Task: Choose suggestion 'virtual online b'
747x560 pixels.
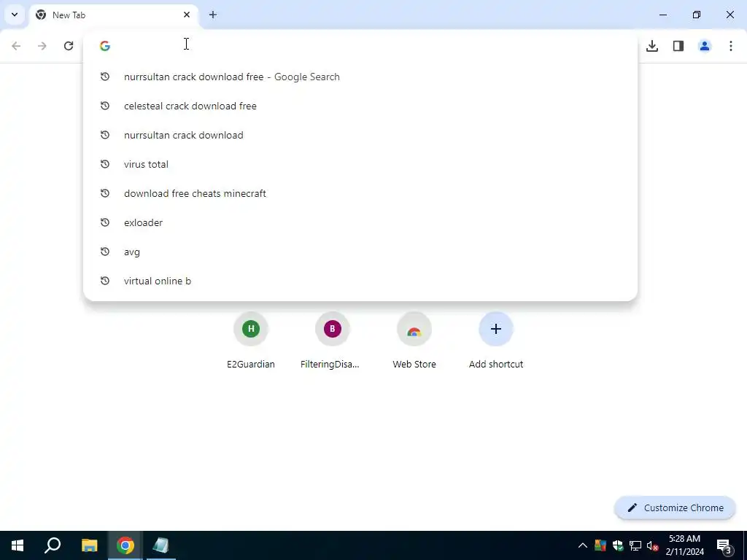Action: pyautogui.click(x=360, y=281)
